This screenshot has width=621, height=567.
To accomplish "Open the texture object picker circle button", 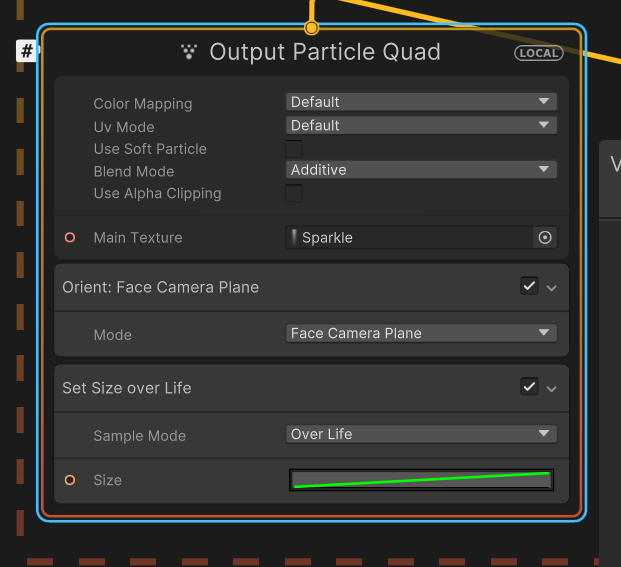I will click(545, 238).
